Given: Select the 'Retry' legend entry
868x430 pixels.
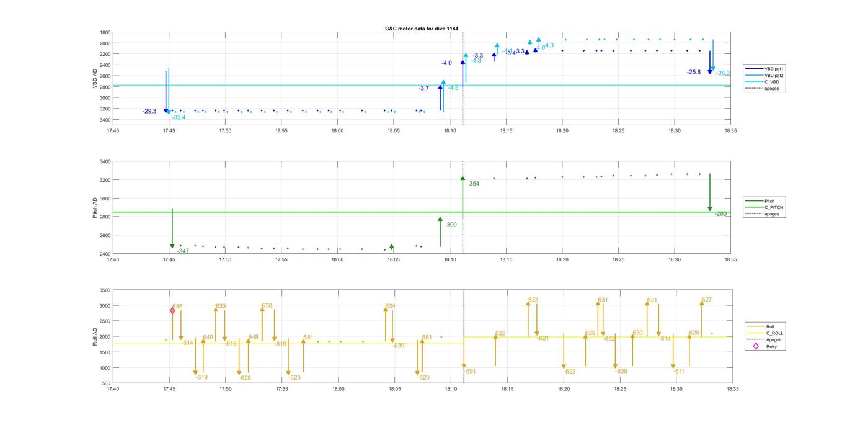Looking at the screenshot, I should [x=772, y=347].
